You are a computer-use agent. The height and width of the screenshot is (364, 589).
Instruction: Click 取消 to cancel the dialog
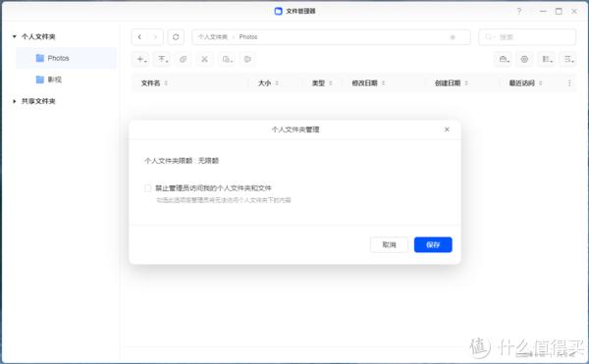[x=389, y=244]
